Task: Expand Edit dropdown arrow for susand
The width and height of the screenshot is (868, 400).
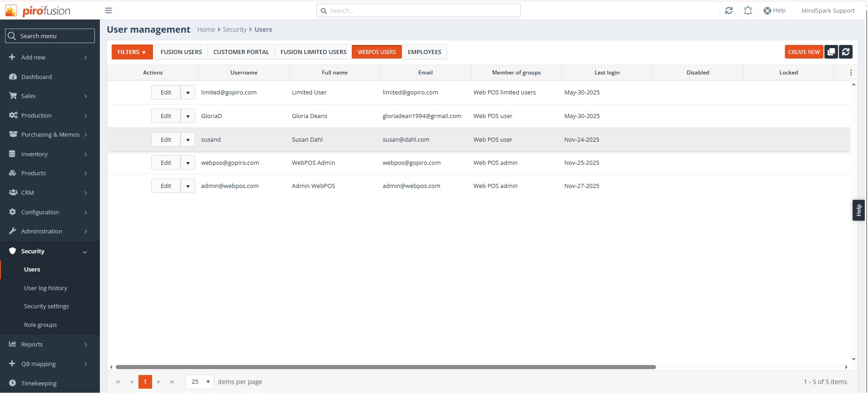Action: coord(188,140)
